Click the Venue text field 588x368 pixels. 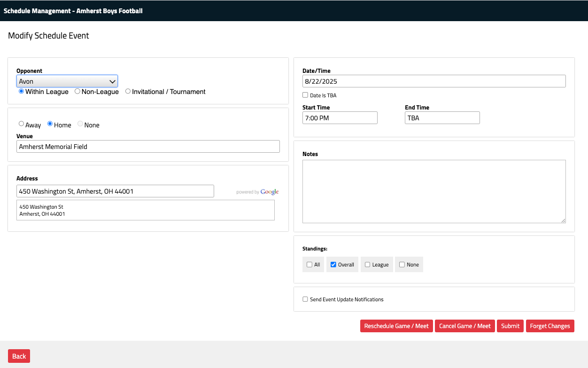[148, 147]
